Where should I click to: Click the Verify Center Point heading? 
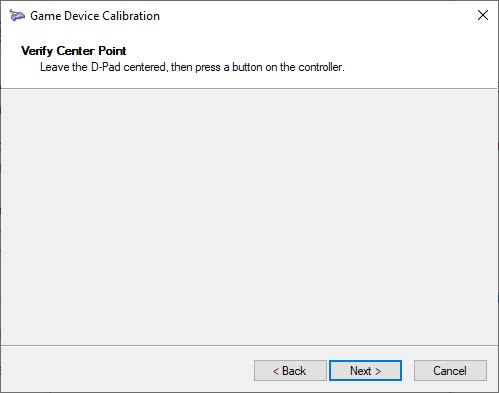click(74, 51)
